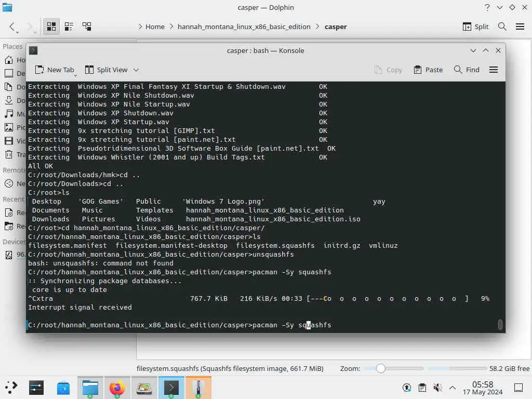Select the 96 GiB device in sidebar
This screenshot has height=399, width=532.
tap(15, 255)
